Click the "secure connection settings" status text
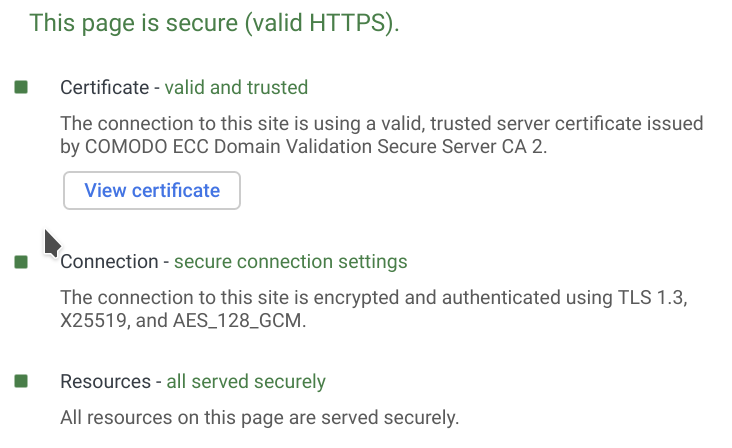Screen dimensions: 732x448 (291, 262)
